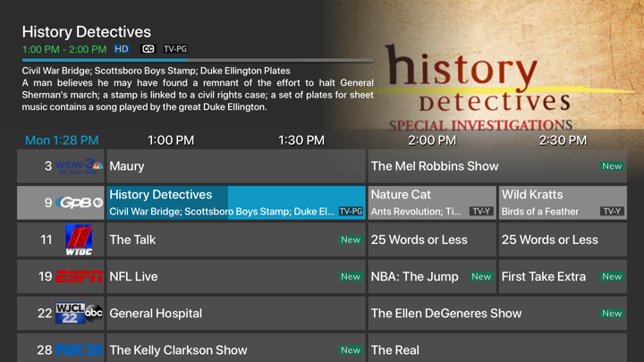Open the Wild Kratts program listing
Screen dimensions: 644x362
coord(563,203)
